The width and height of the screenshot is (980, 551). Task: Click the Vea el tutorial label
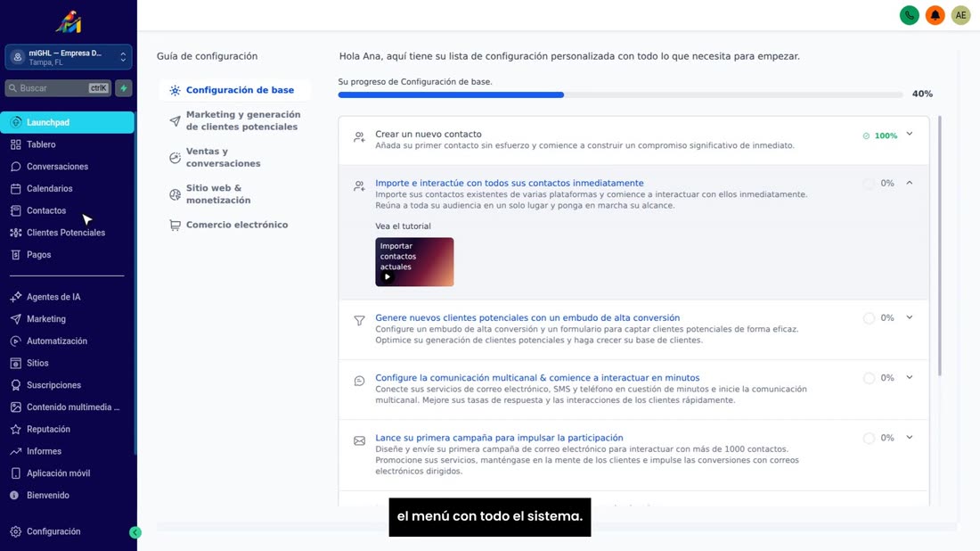[x=403, y=226]
